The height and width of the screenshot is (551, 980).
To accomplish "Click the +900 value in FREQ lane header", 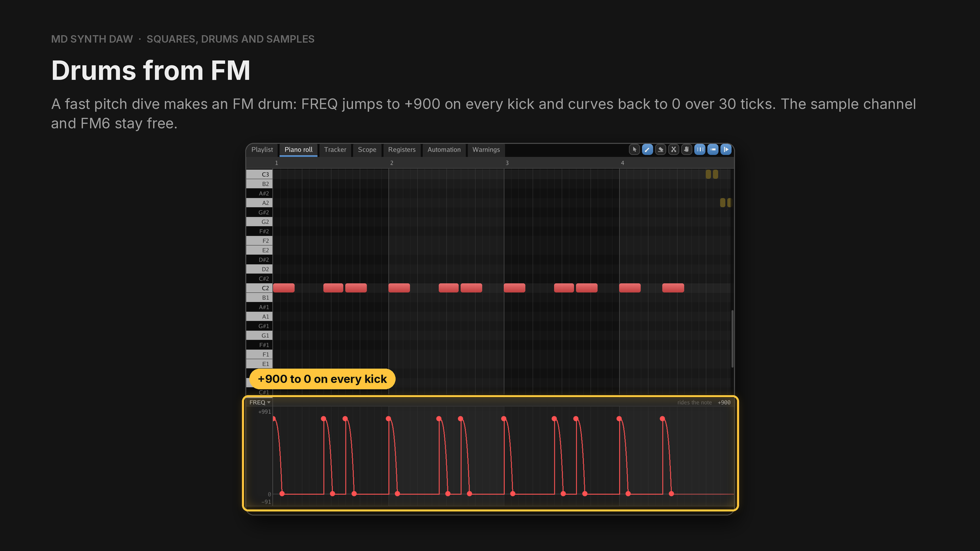I will [724, 403].
